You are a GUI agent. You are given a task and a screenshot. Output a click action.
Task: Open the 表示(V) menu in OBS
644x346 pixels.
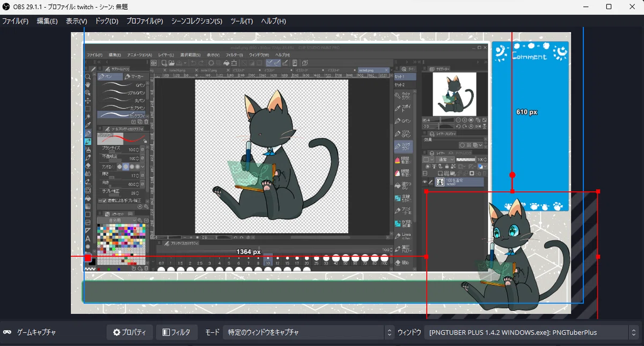pos(76,21)
